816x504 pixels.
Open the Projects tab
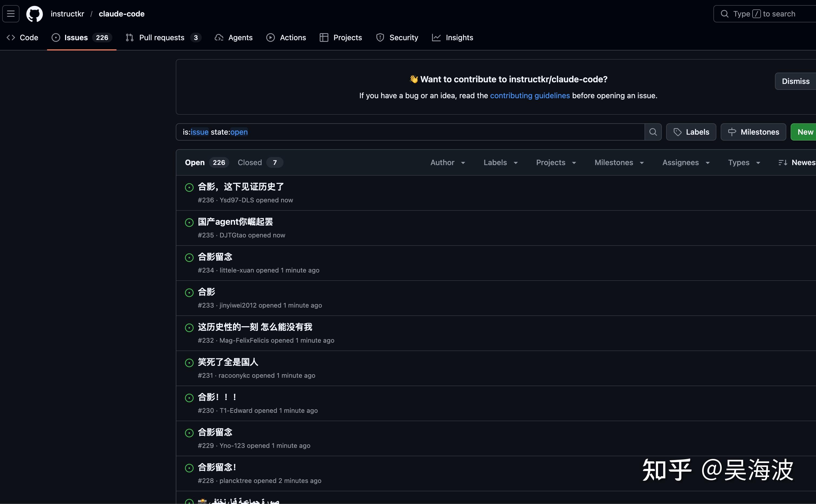tap(340, 38)
